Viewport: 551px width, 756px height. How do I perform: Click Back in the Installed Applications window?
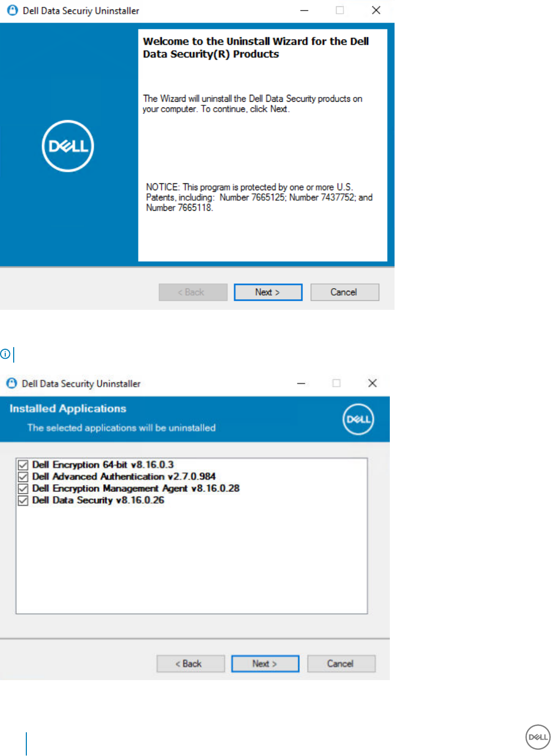pos(191,664)
